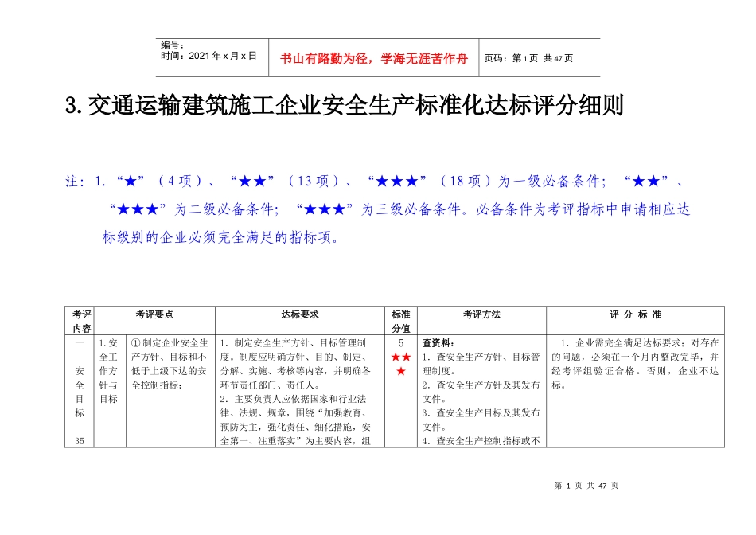
Task: Select header text '编号:'
Action: point(172,45)
